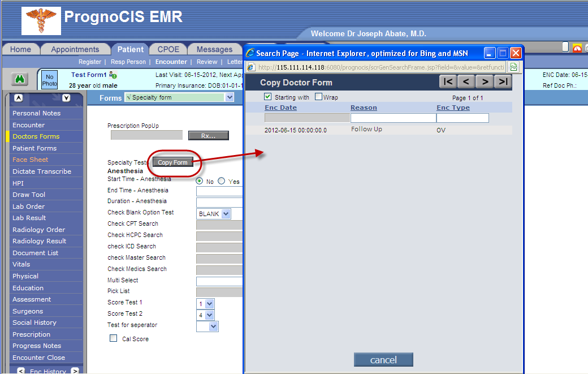The width and height of the screenshot is (588, 374).
Task: Open Vitals in the sidebar
Action: pyautogui.click(x=21, y=264)
